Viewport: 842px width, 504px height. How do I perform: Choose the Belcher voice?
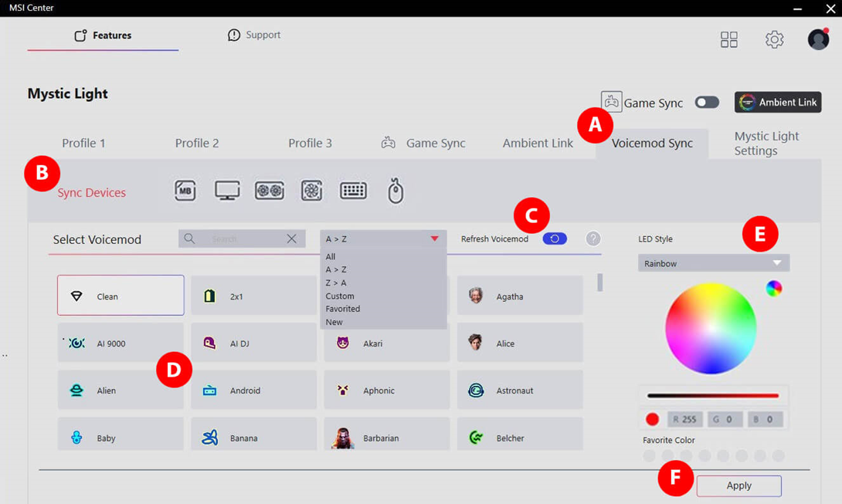point(520,435)
